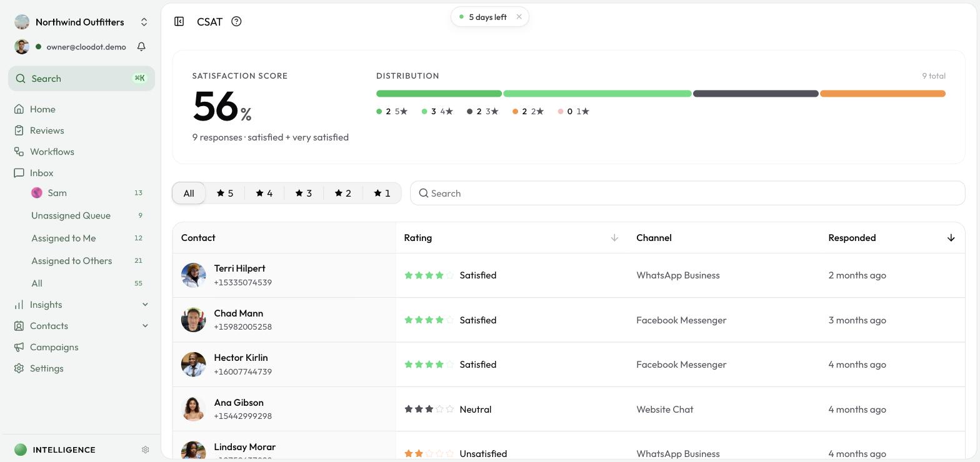The image size is (980, 462).
Task: Click the Inbox chat bubble icon
Action: tap(19, 173)
